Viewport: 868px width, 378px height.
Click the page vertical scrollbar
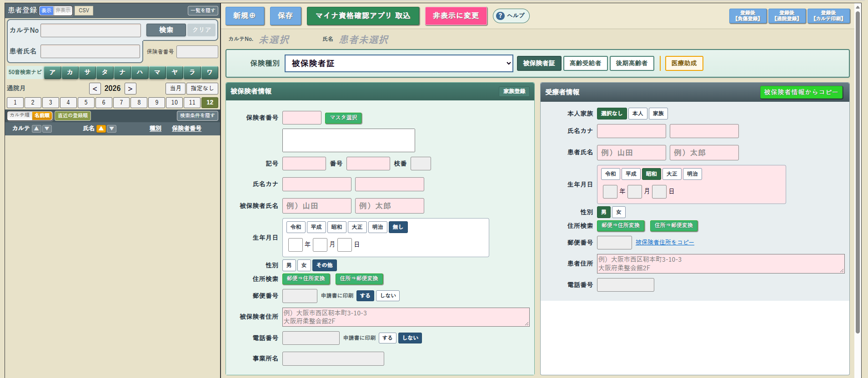coord(858,173)
